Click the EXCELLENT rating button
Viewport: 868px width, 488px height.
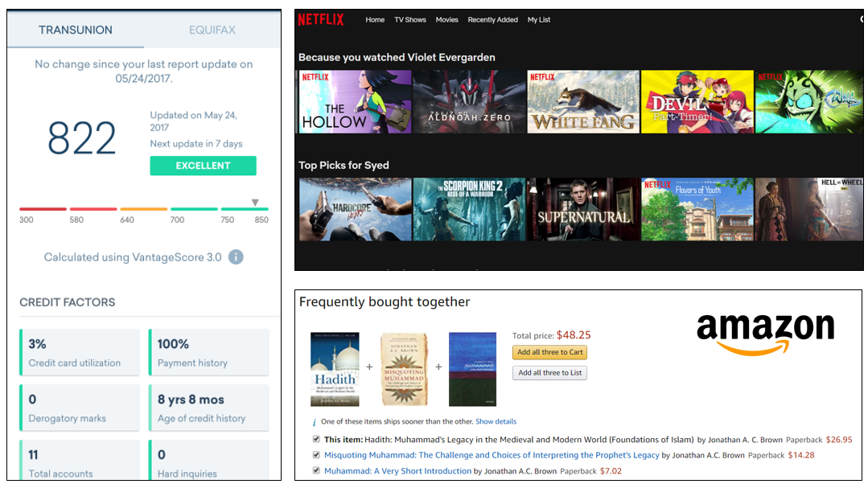point(204,166)
